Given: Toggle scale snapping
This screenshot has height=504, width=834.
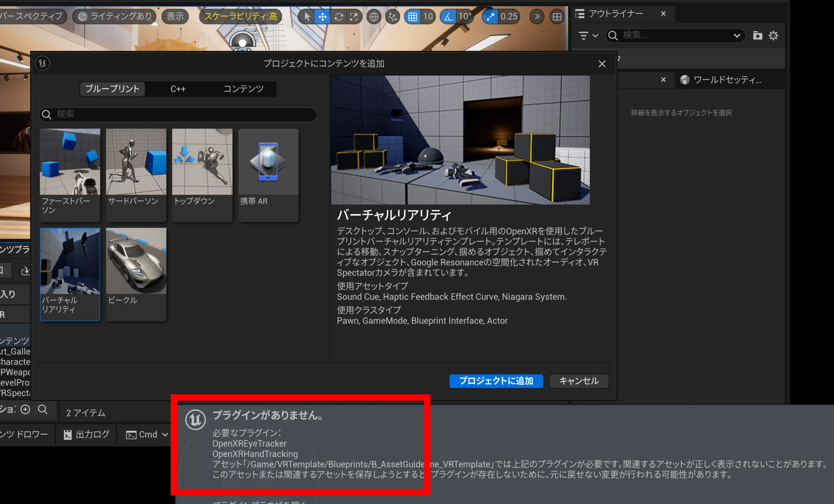Looking at the screenshot, I should click(490, 17).
